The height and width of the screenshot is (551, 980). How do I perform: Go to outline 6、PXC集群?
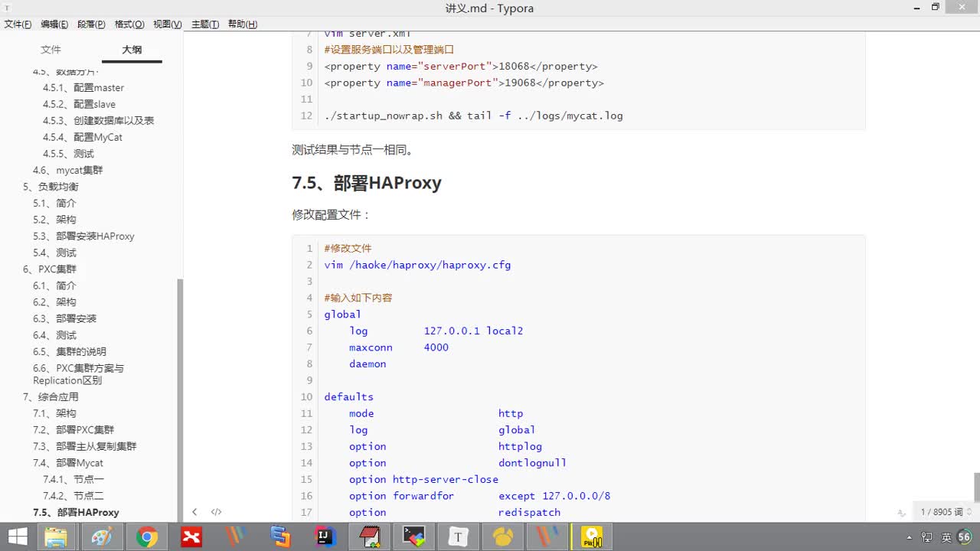click(50, 269)
